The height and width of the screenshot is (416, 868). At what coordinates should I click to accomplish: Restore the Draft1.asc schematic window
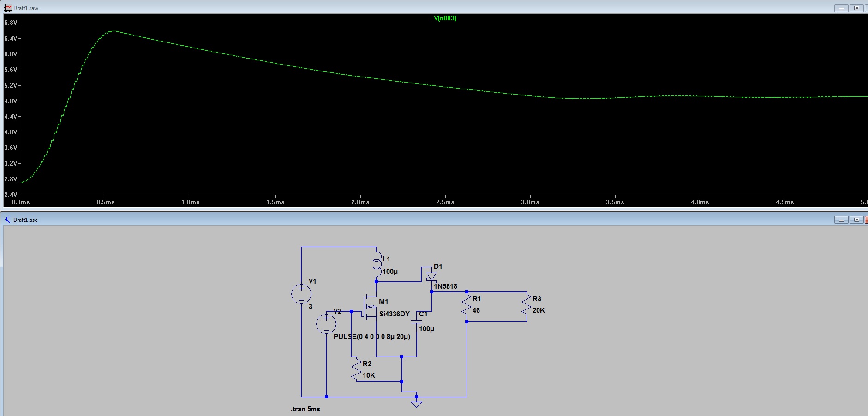[856, 220]
